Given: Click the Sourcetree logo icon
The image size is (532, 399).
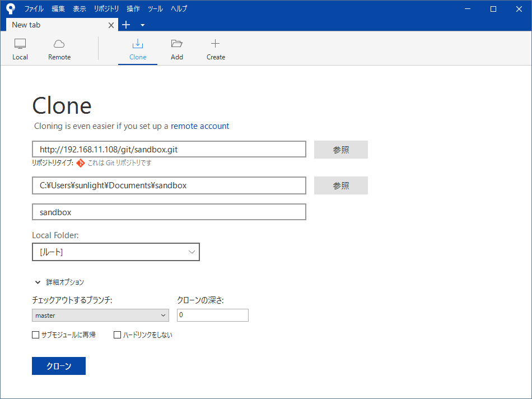Looking at the screenshot, I should tap(10, 8).
